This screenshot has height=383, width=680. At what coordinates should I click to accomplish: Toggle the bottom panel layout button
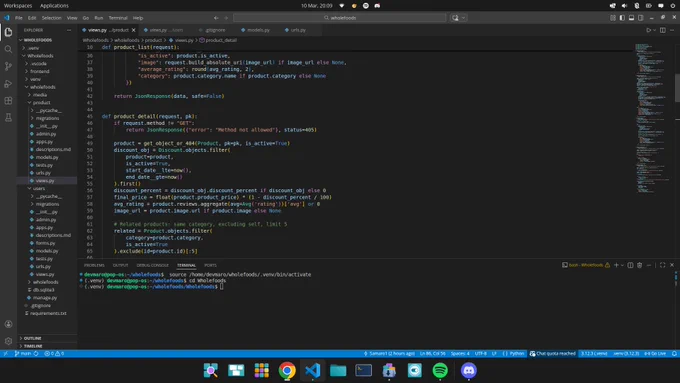tap(631, 18)
